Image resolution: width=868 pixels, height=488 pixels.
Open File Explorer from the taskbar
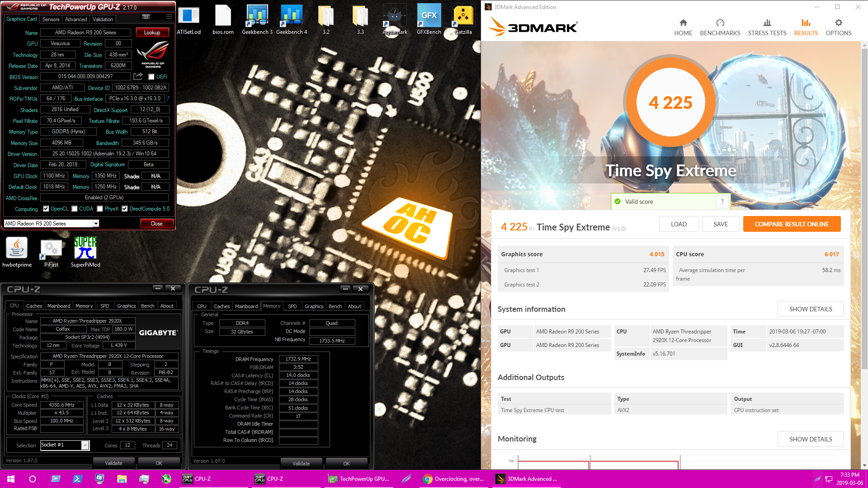(122, 479)
